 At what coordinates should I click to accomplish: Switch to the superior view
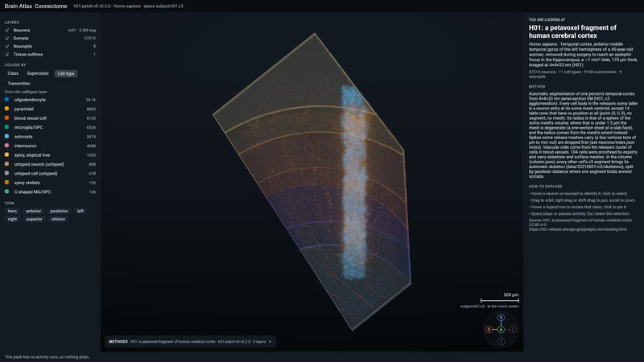tap(34, 219)
